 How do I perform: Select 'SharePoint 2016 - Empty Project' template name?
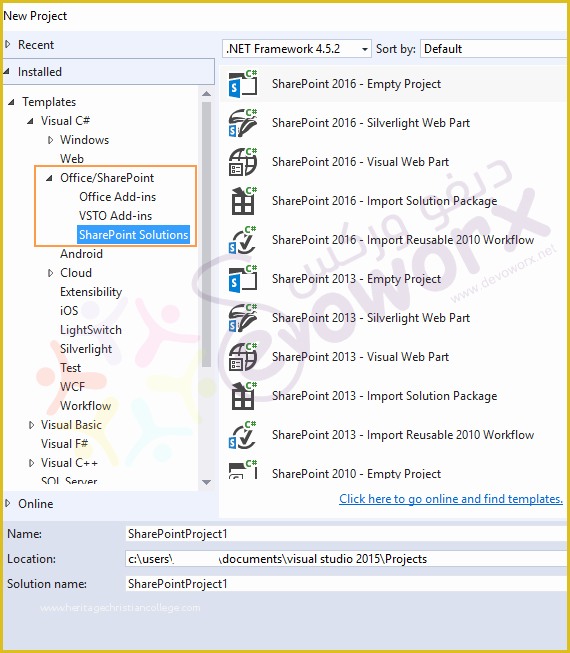[x=356, y=84]
